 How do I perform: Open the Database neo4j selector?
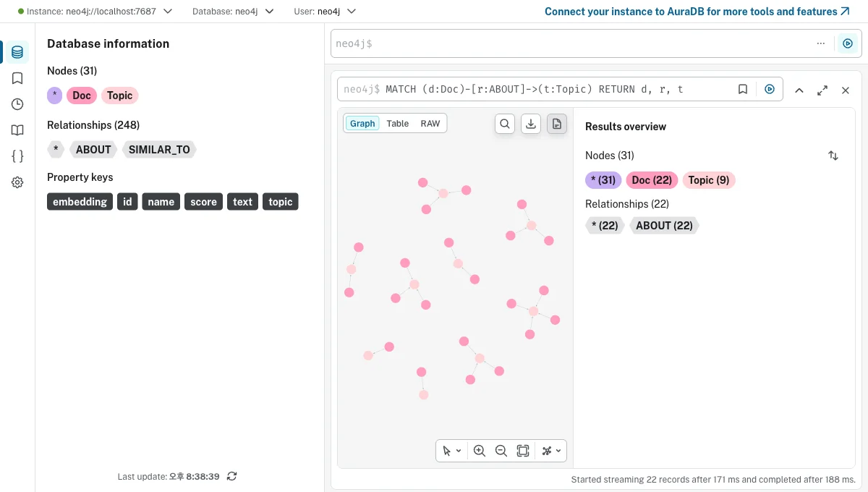click(x=234, y=12)
